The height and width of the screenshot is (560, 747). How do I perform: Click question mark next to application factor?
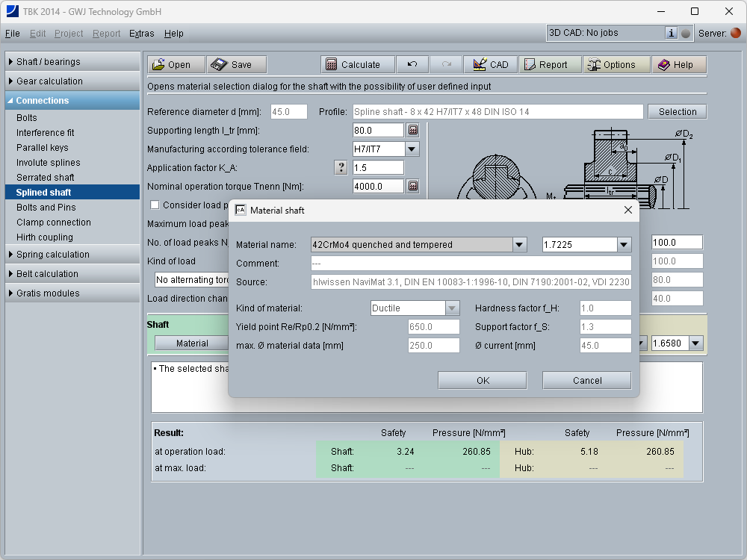point(341,168)
